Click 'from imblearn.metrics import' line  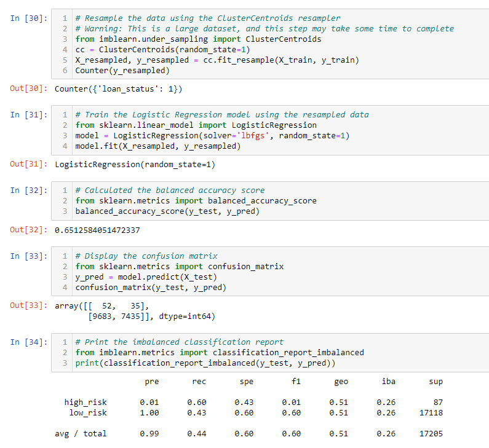220,353
